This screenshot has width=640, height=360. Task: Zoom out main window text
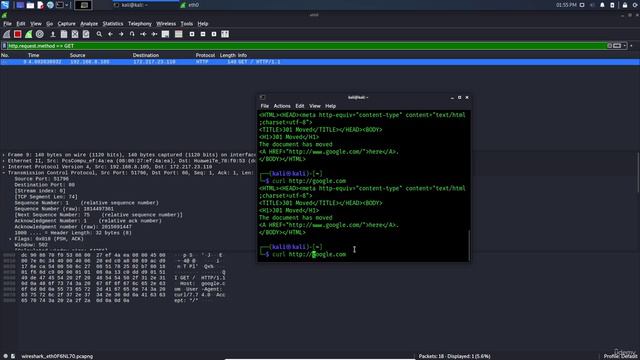203,34
